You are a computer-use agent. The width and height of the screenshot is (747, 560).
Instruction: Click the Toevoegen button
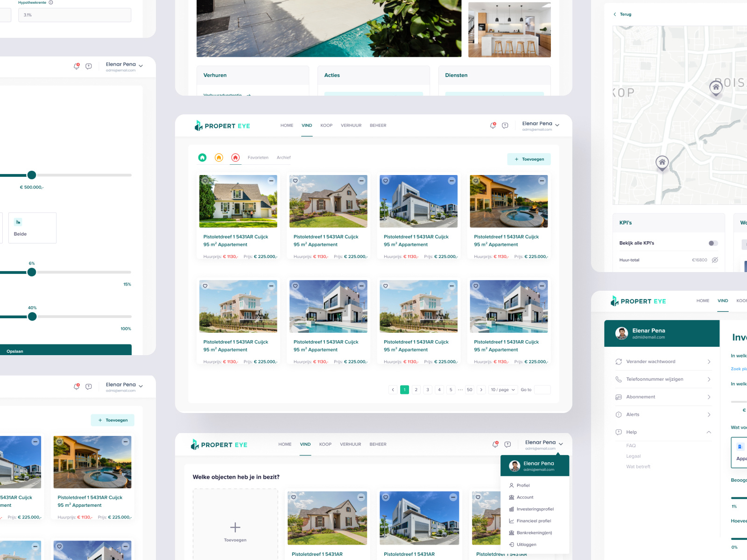[x=529, y=159]
